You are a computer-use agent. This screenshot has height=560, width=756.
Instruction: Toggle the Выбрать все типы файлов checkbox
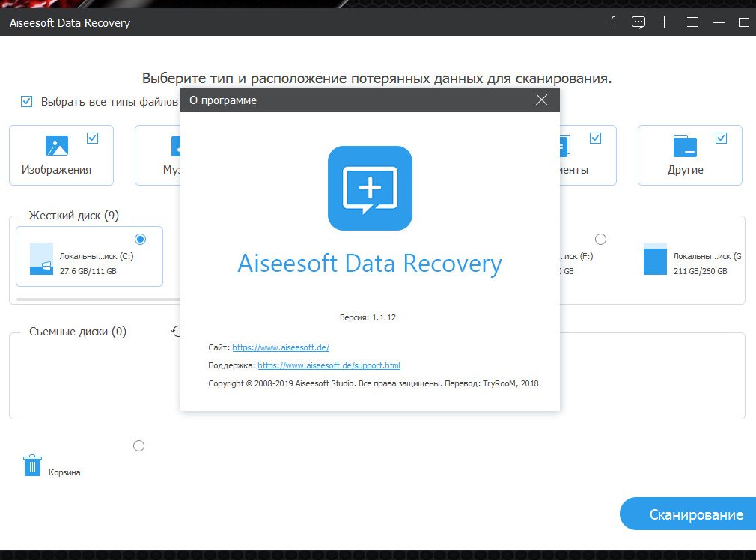point(26,101)
